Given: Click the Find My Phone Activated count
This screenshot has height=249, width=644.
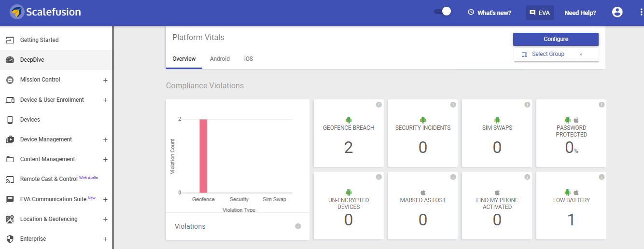Looking at the screenshot, I should 497,220.
